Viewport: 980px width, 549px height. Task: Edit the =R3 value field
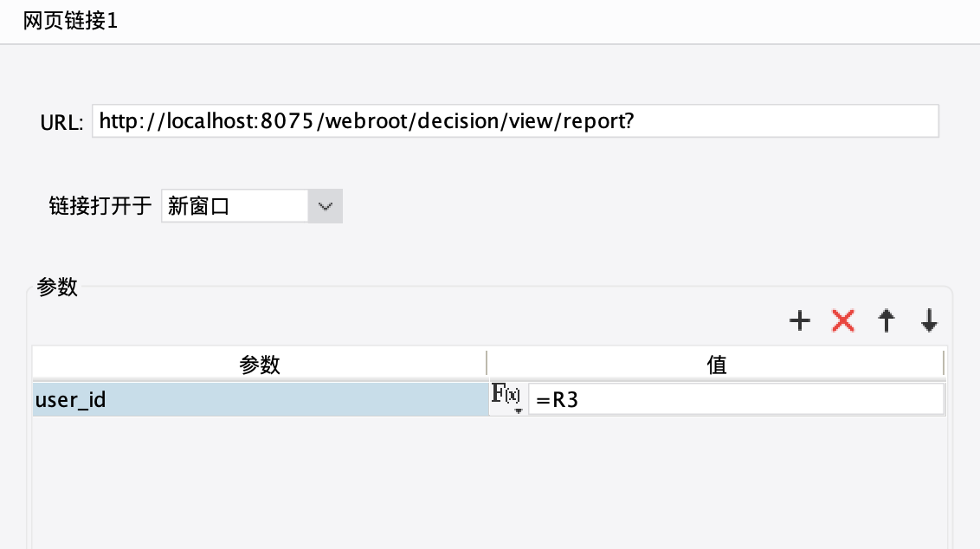click(x=736, y=399)
